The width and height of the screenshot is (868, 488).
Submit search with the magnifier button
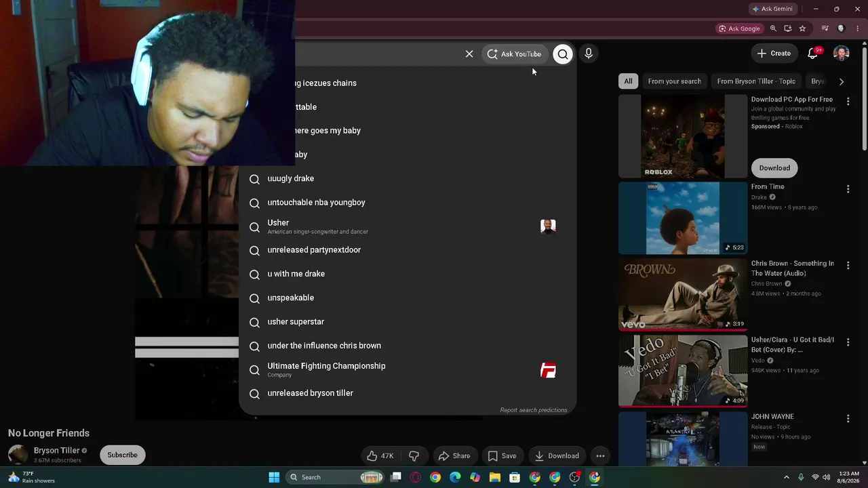[x=563, y=54]
